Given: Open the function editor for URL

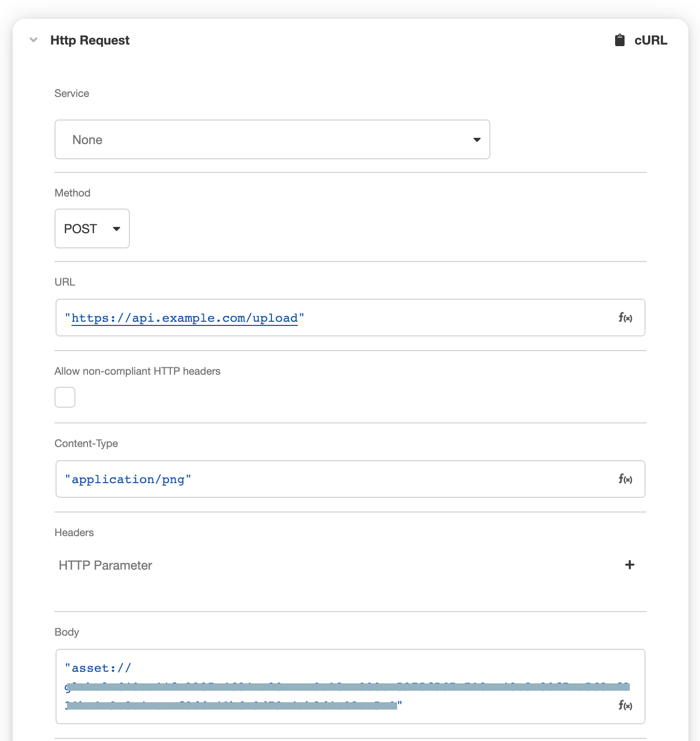Looking at the screenshot, I should coord(625,318).
